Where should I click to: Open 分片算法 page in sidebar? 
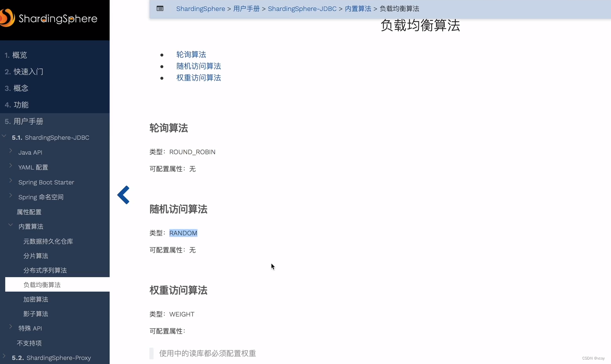coord(36,256)
